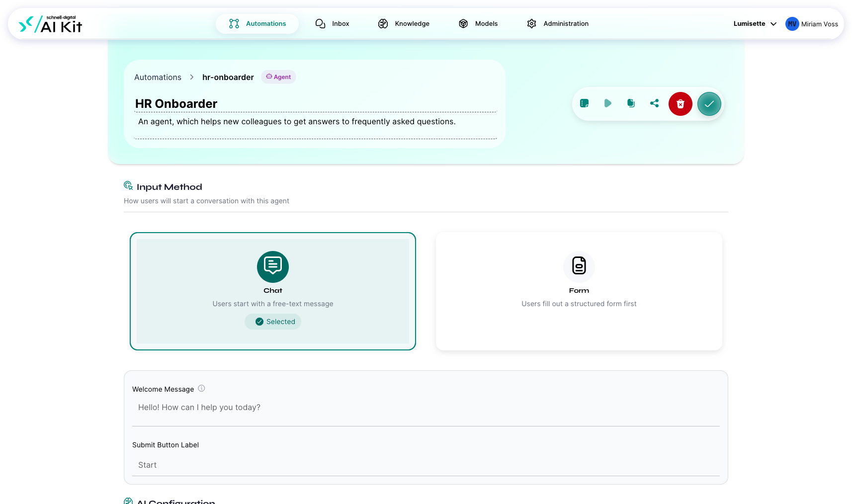
Task: Duplicate the agent using copy icon
Action: (631, 103)
